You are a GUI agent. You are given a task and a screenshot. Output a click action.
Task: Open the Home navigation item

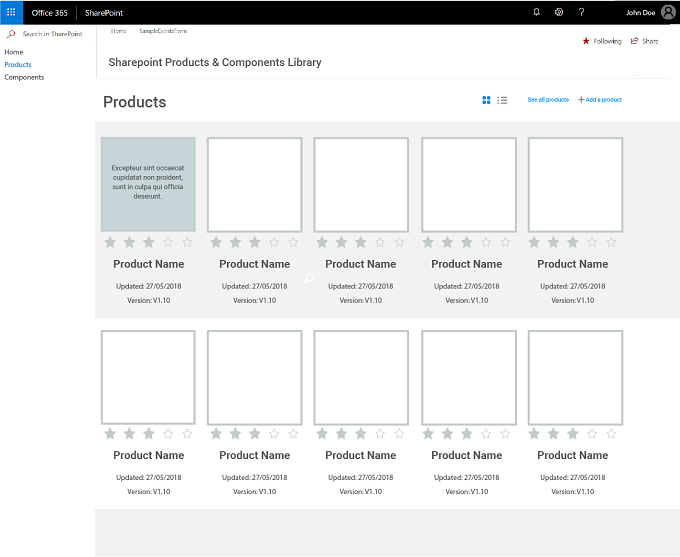click(14, 52)
